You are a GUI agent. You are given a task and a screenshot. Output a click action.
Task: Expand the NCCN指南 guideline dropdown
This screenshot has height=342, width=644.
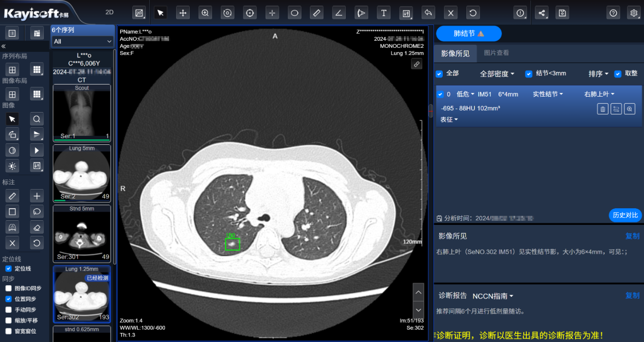pos(493,296)
